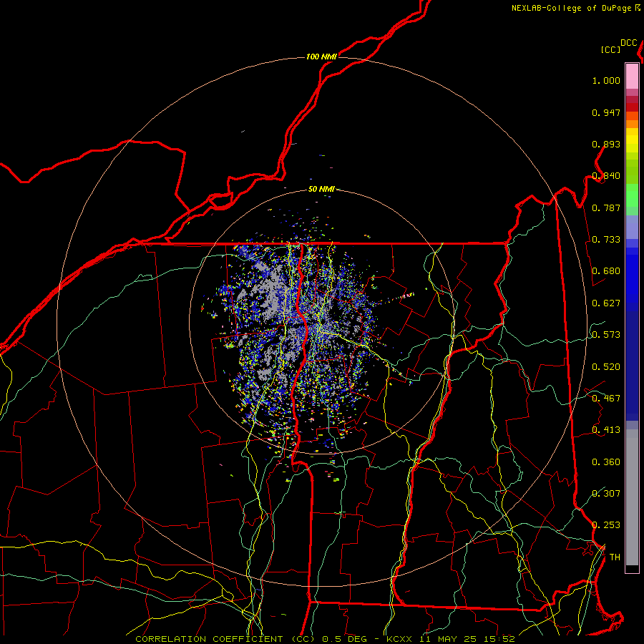Click the 0.787 color scale label
Screen dimensions: 644x644
point(606,208)
